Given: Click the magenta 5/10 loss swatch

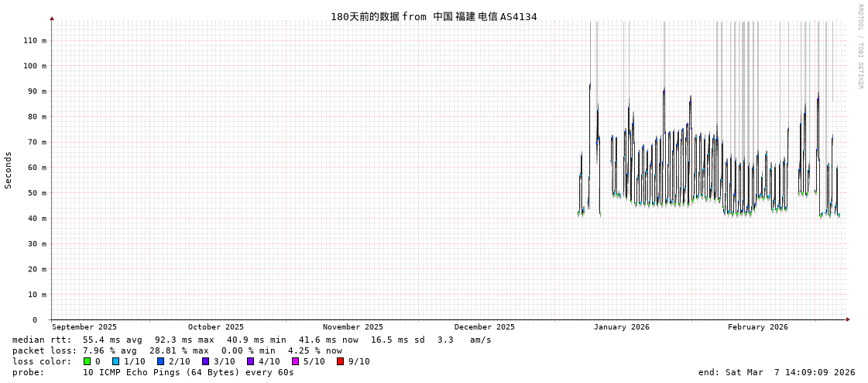Looking at the screenshot, I should point(295,361).
